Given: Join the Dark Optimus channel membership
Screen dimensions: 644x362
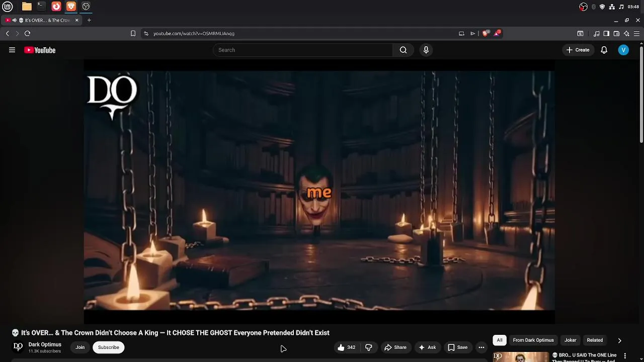Looking at the screenshot, I should 80,347.
